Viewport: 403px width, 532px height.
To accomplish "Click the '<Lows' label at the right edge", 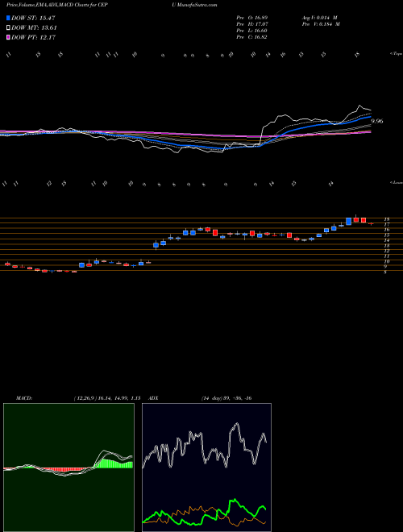I will [397, 182].
